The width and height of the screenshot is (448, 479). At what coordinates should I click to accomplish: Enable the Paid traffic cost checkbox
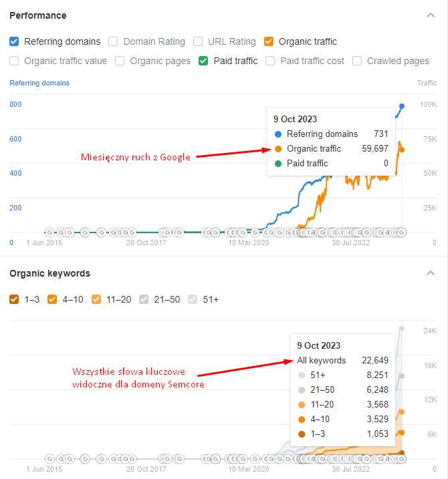click(270, 61)
